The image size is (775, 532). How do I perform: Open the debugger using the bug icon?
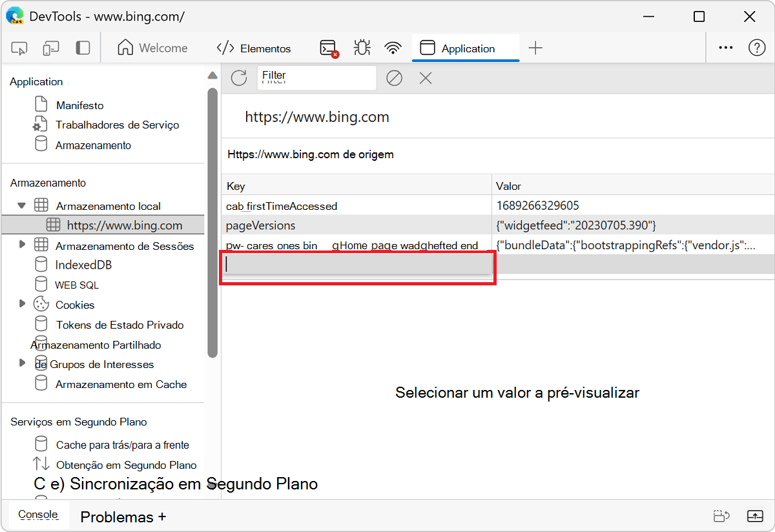[362, 47]
